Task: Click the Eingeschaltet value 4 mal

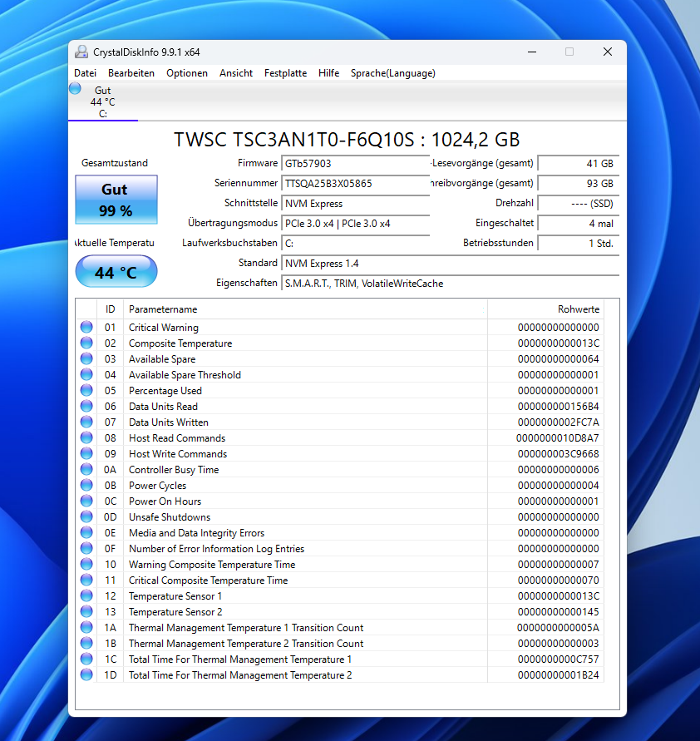Action: tap(578, 224)
